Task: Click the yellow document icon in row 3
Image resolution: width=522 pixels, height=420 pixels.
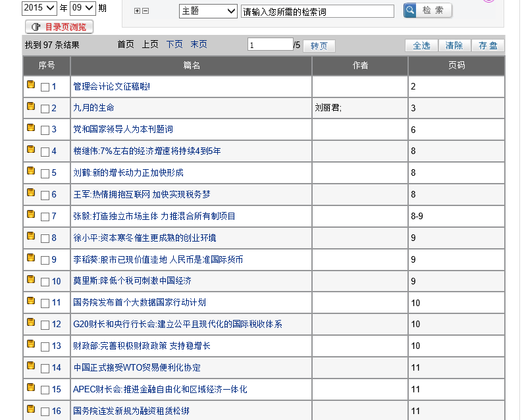Action: pos(31,128)
